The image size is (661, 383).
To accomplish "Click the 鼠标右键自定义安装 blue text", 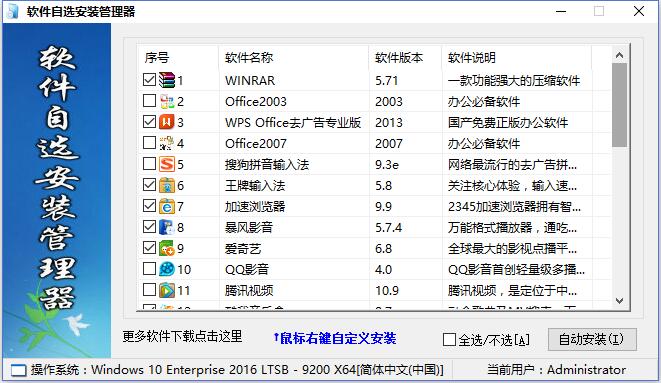I will click(335, 338).
